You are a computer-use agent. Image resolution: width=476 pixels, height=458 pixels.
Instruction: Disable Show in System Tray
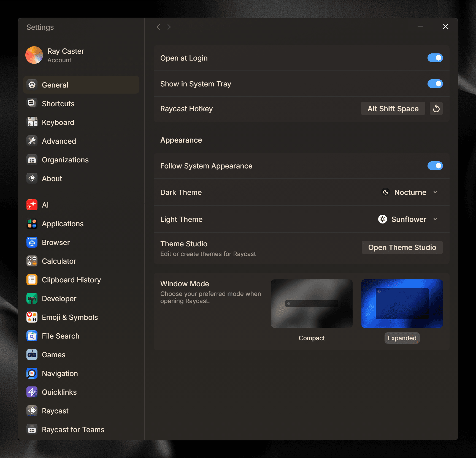(x=435, y=84)
